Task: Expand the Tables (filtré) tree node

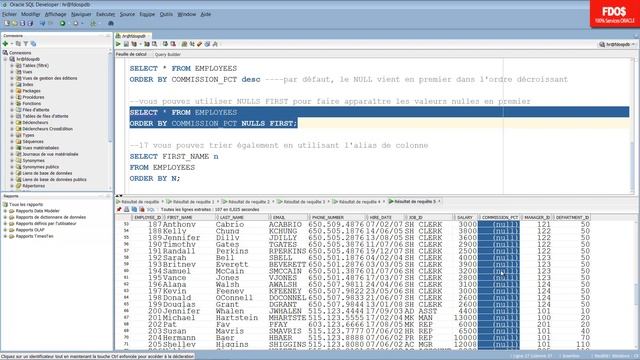Action: pyautogui.click(x=12, y=65)
